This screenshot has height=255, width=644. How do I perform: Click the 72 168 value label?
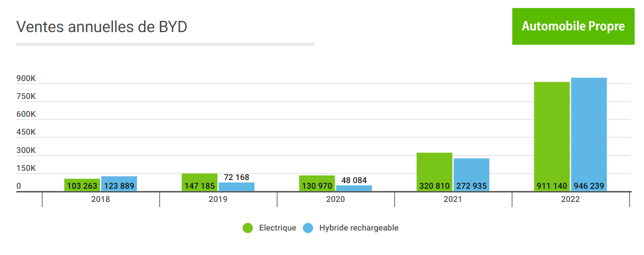(x=236, y=177)
